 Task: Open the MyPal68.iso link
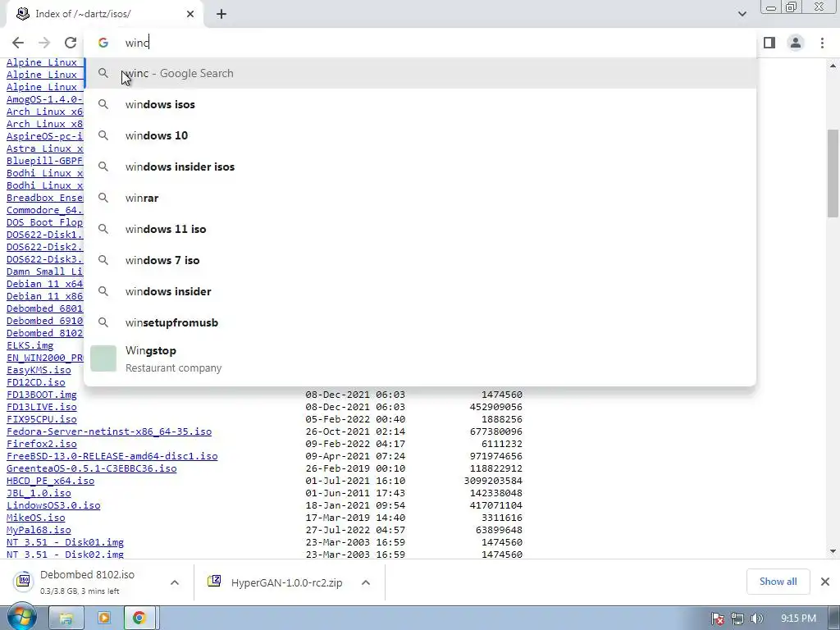(x=39, y=531)
